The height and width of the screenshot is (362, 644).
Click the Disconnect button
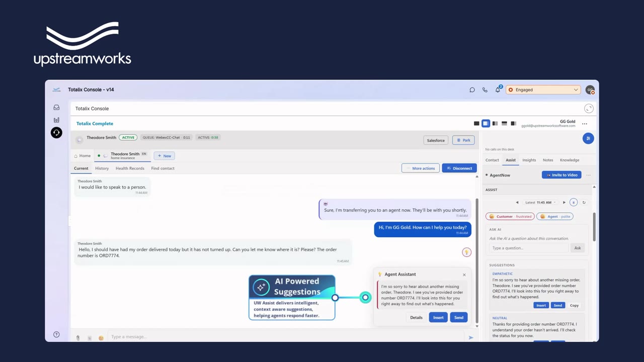[x=459, y=168]
